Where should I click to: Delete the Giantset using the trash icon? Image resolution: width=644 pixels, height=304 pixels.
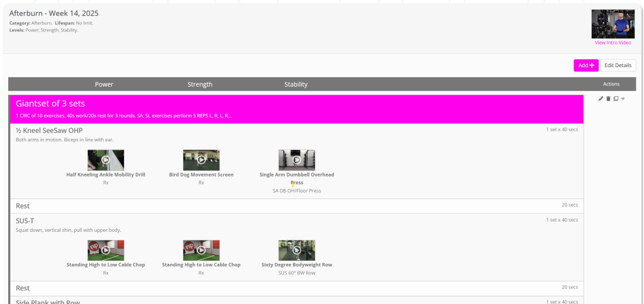(608, 99)
